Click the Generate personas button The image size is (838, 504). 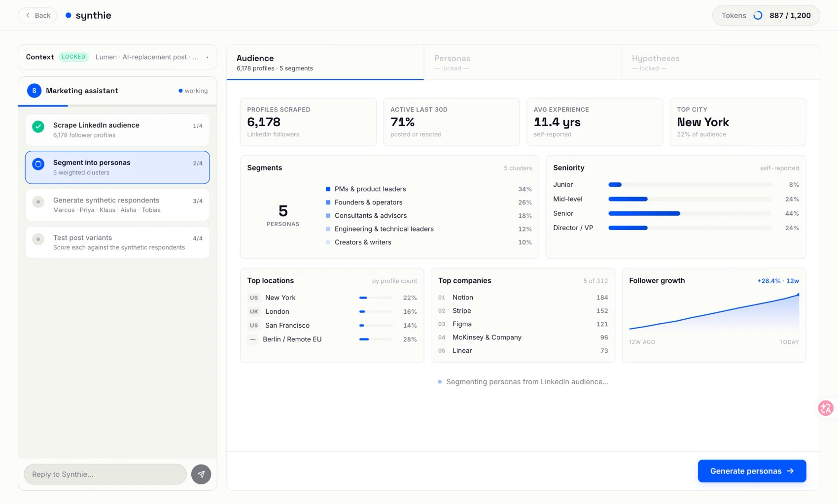pyautogui.click(x=752, y=471)
